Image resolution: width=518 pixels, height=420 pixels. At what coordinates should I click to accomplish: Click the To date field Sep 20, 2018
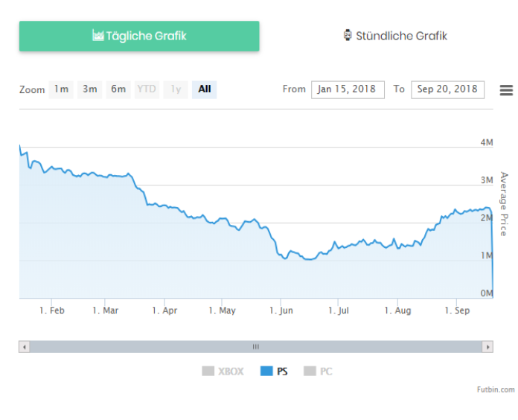(x=447, y=89)
